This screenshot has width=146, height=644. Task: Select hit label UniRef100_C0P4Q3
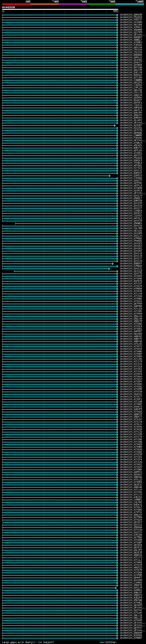tap(131, 178)
